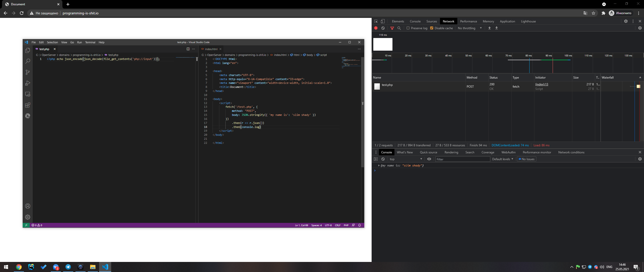Open the DevTools settings gear icon
Screen dimensions: 644x272
(x=626, y=21)
